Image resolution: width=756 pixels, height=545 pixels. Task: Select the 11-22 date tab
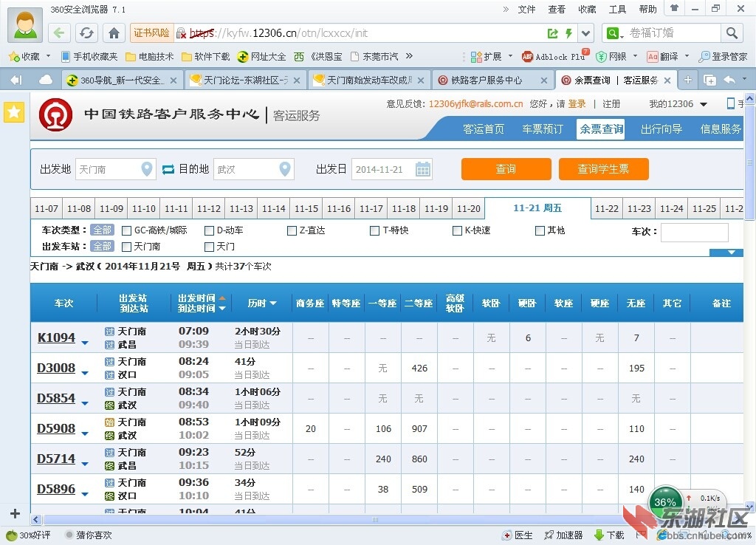tap(607, 208)
